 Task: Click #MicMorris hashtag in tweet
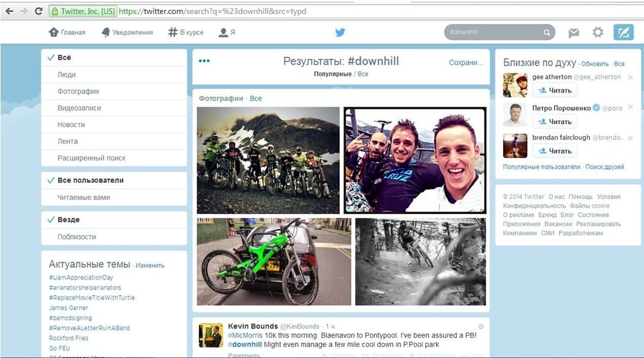pyautogui.click(x=245, y=335)
